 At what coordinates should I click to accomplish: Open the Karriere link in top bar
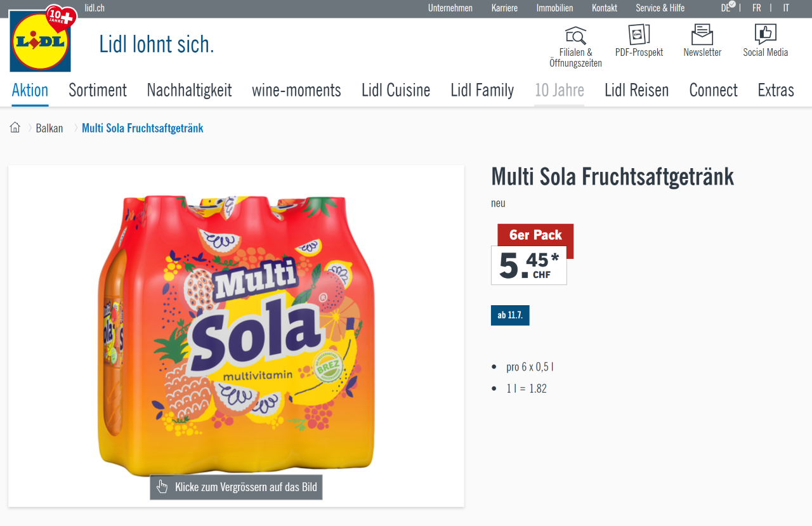coord(504,8)
